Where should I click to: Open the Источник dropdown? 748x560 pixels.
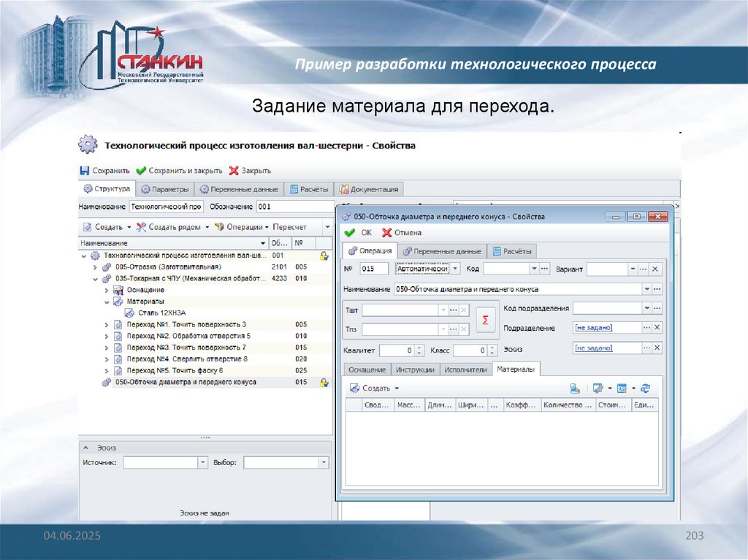click(203, 463)
